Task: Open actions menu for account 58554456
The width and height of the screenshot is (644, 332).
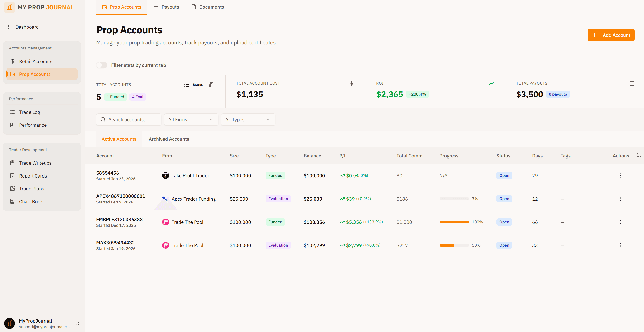Action: tap(621, 176)
